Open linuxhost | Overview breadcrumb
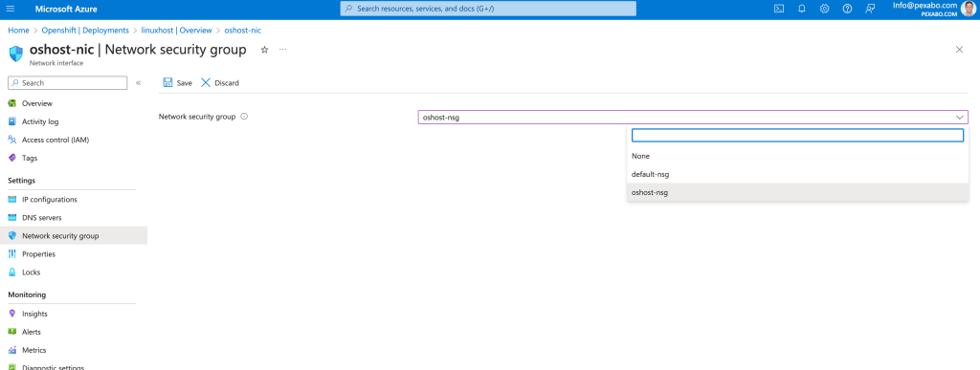 coord(176,30)
